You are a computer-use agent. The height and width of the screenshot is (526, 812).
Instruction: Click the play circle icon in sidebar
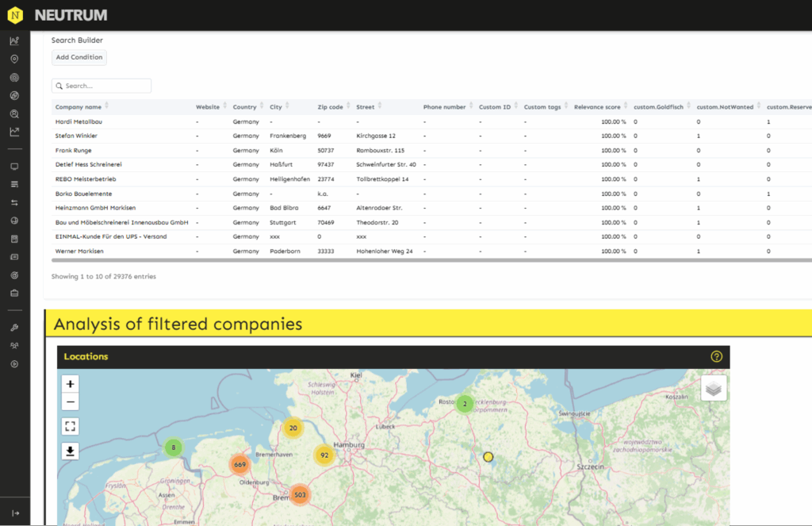pos(14,364)
